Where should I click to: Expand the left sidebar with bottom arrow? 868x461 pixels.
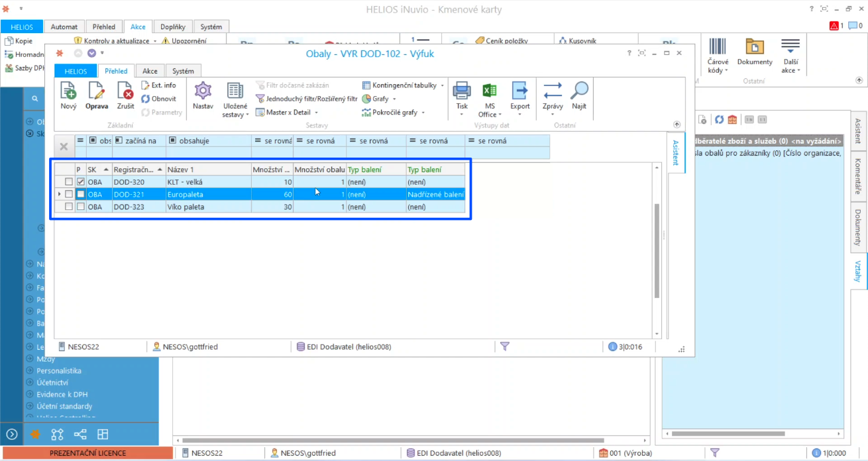[x=12, y=435]
